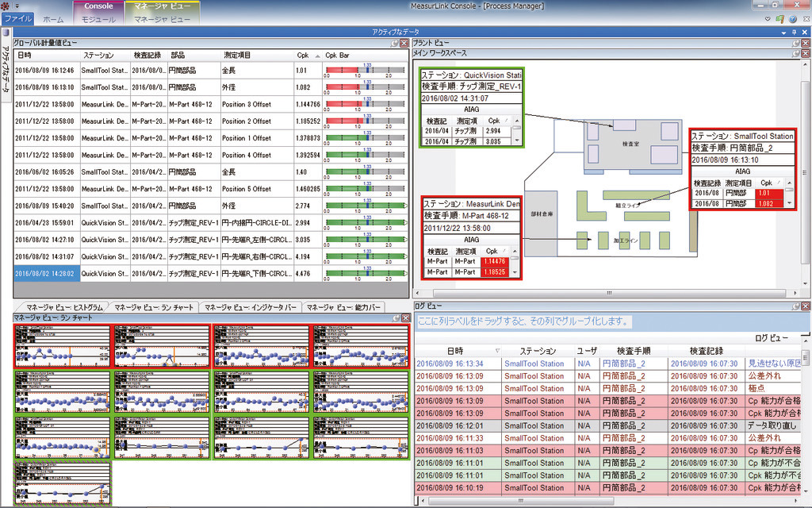Close the マネージャ ビュー: ラン チャート panel
The height and width of the screenshot is (508, 812).
click(404, 318)
